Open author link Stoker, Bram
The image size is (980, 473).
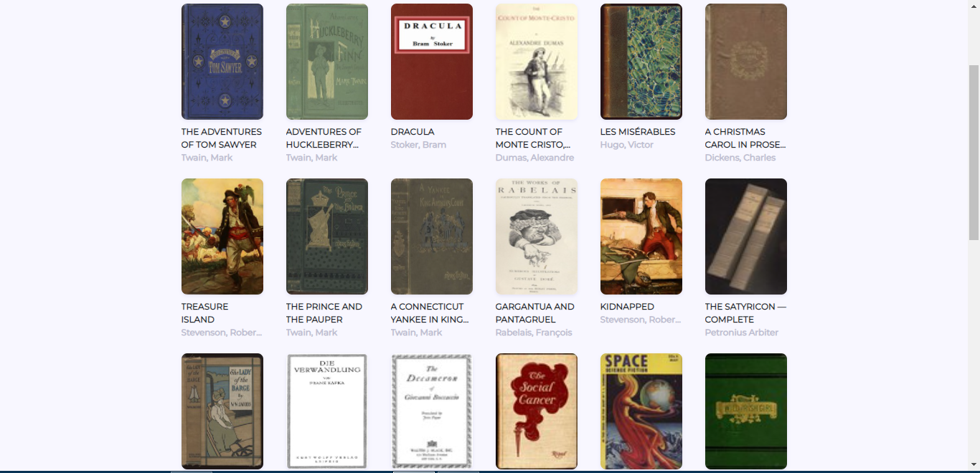[x=418, y=145]
